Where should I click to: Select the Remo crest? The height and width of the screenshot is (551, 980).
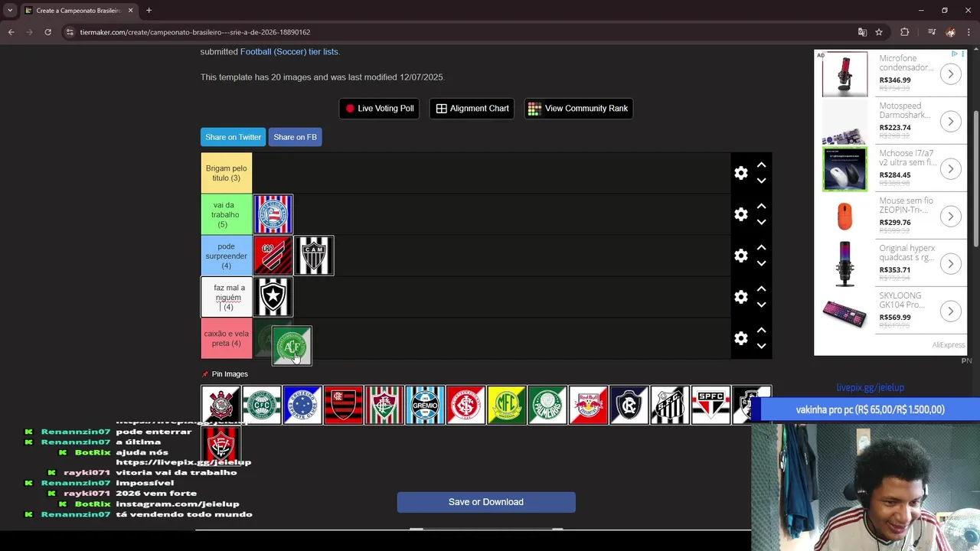coord(629,405)
